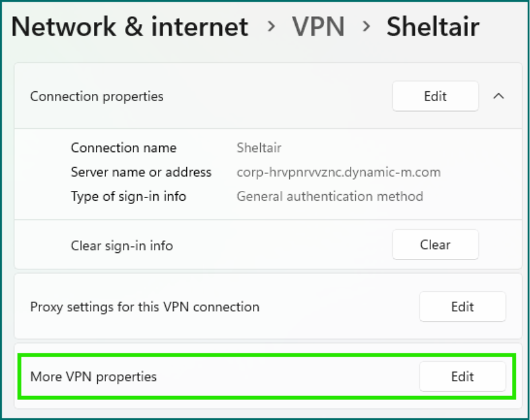Edit the Connection properties

[435, 96]
